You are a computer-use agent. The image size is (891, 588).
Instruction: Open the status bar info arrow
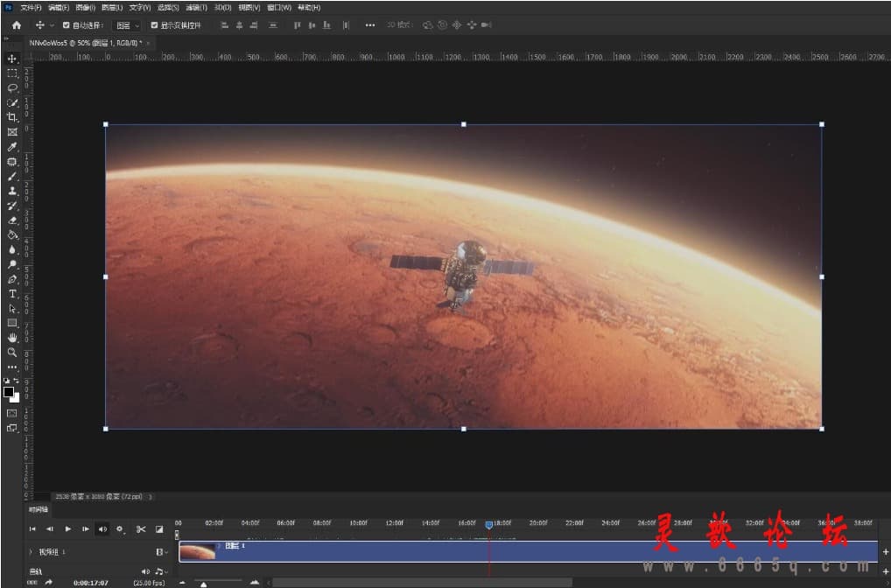pyautogui.click(x=151, y=496)
